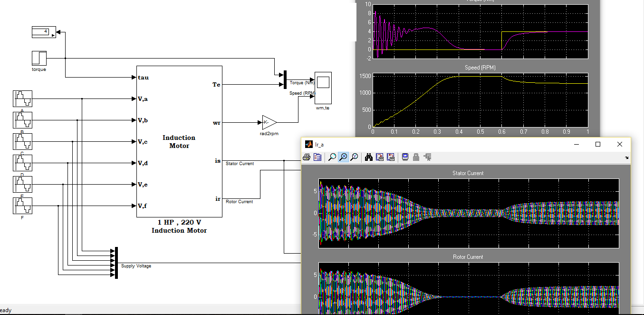
Task: Click the Torque (Nm) signal label
Action: 302,83
